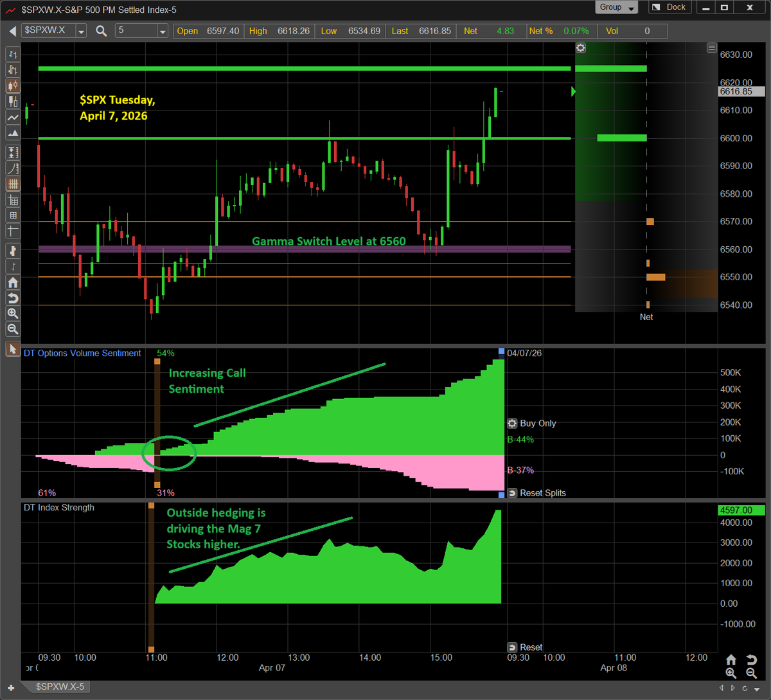Select the OHLC bar chart type icon

13,55
